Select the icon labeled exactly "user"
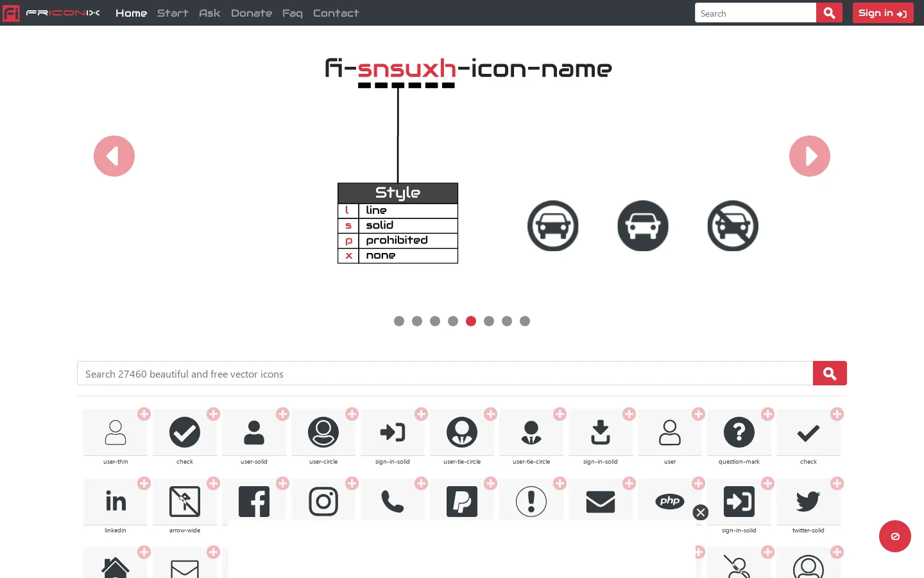Image resolution: width=924 pixels, height=578 pixels. [670, 433]
